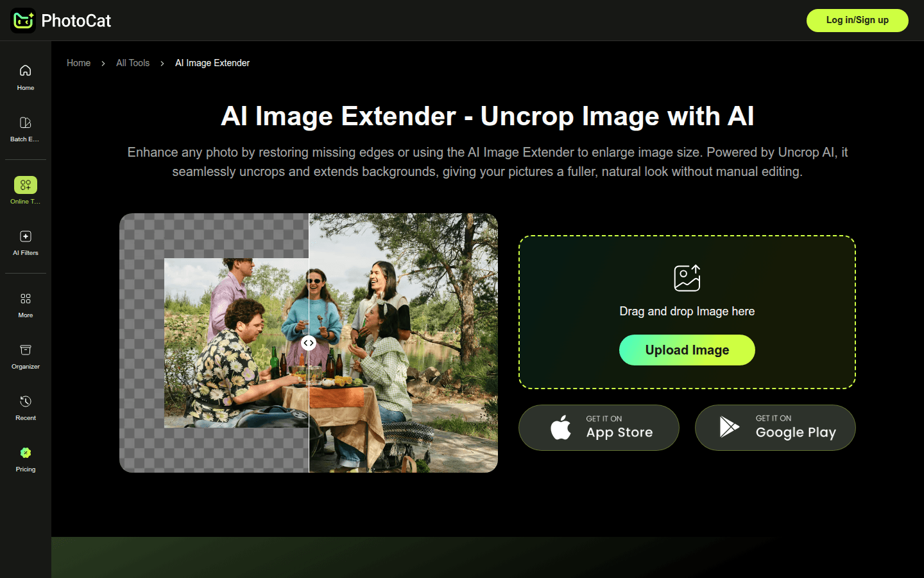Click the "App Store" label text

click(x=620, y=433)
